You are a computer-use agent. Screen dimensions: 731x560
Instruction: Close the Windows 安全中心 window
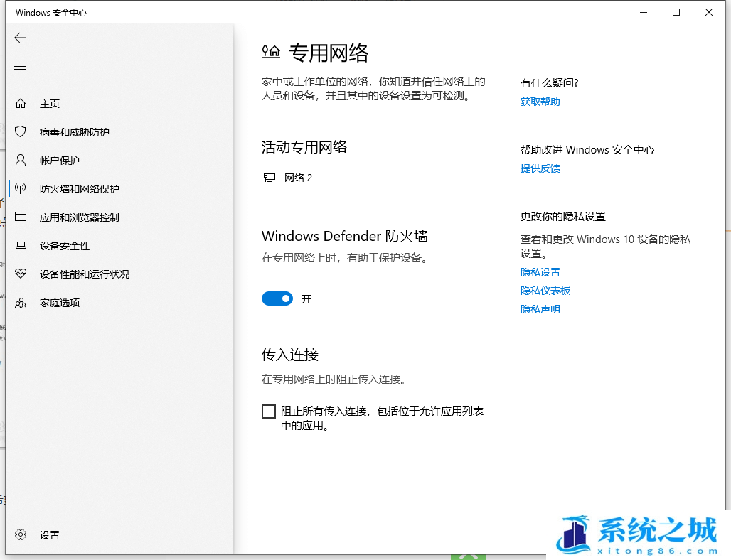pyautogui.click(x=709, y=13)
